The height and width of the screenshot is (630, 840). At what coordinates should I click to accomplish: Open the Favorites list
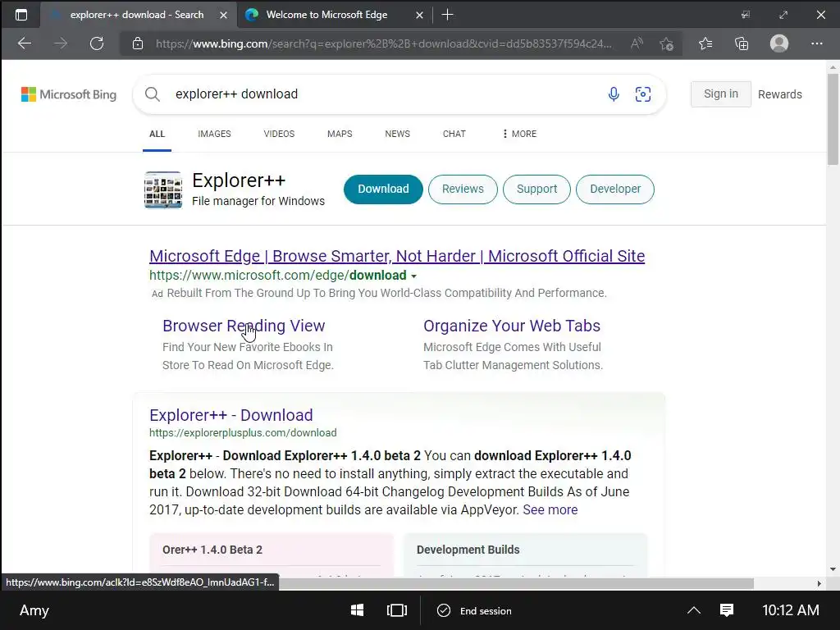point(705,43)
